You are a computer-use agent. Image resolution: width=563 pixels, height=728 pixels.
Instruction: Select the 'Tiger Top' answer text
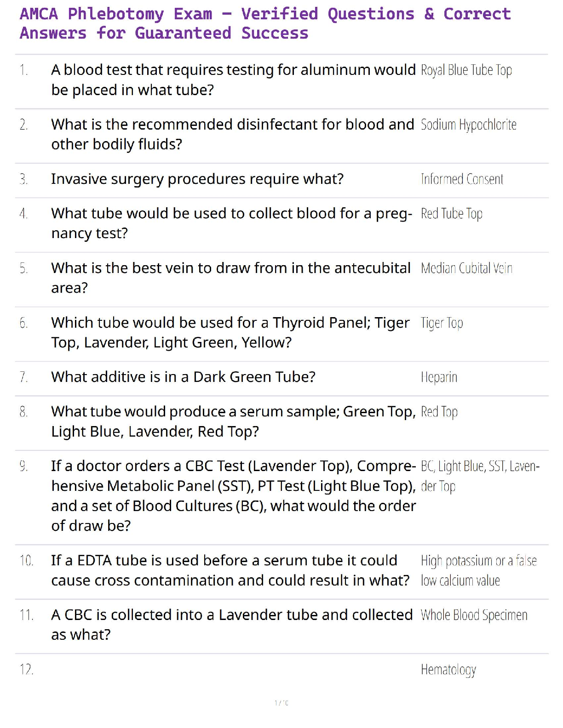click(442, 324)
